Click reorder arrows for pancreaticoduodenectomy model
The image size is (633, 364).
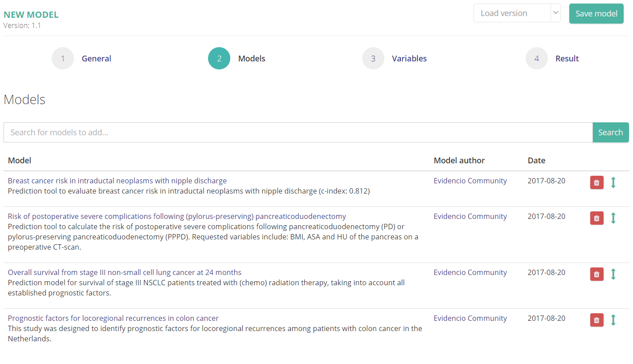pos(613,218)
